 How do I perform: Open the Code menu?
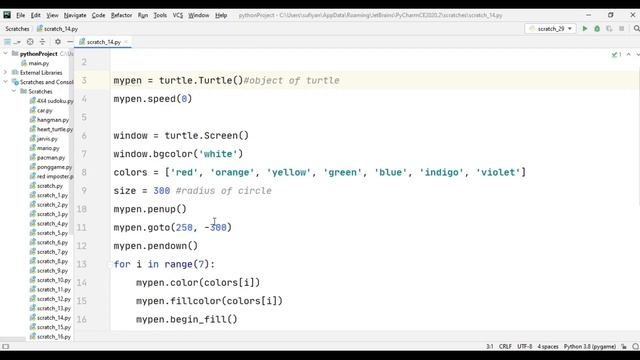click(98, 15)
